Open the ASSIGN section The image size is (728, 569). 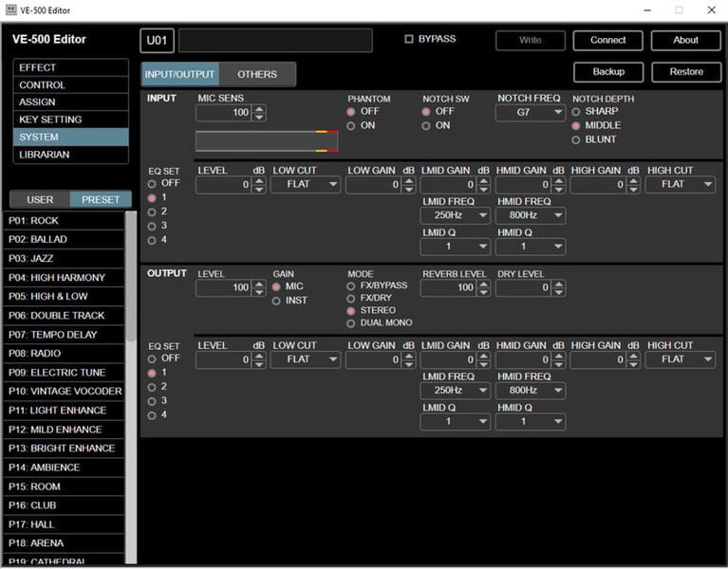tap(70, 102)
